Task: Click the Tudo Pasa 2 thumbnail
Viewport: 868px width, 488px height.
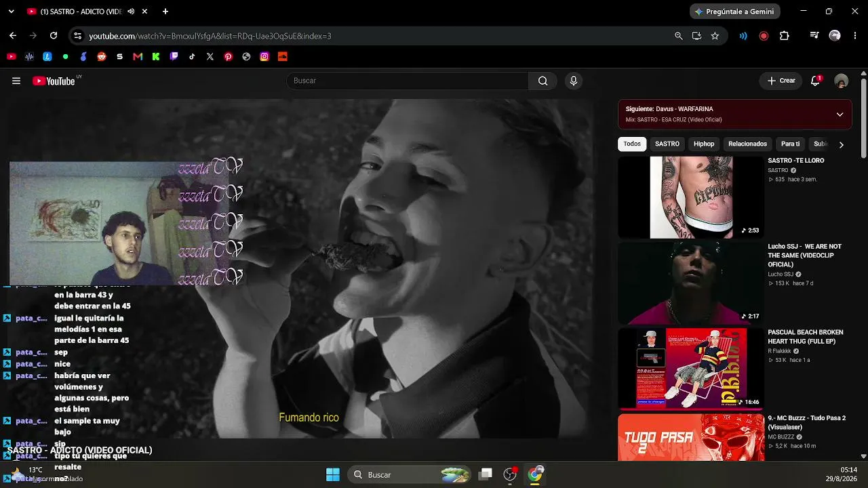Action: (691, 438)
